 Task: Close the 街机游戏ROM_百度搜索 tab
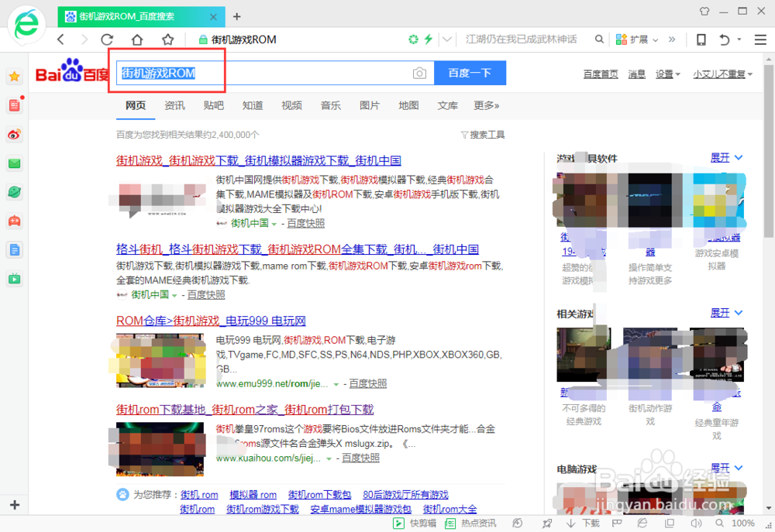[x=214, y=17]
